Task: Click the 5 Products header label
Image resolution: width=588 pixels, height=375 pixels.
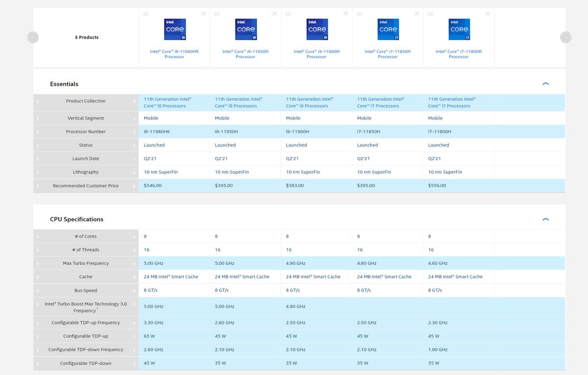Action: 87,37
